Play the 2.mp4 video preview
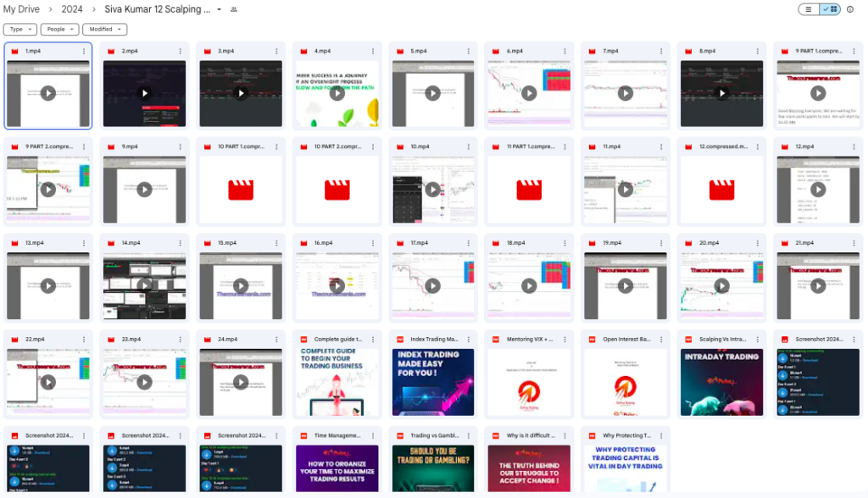The image size is (868, 498). pyautogui.click(x=145, y=93)
